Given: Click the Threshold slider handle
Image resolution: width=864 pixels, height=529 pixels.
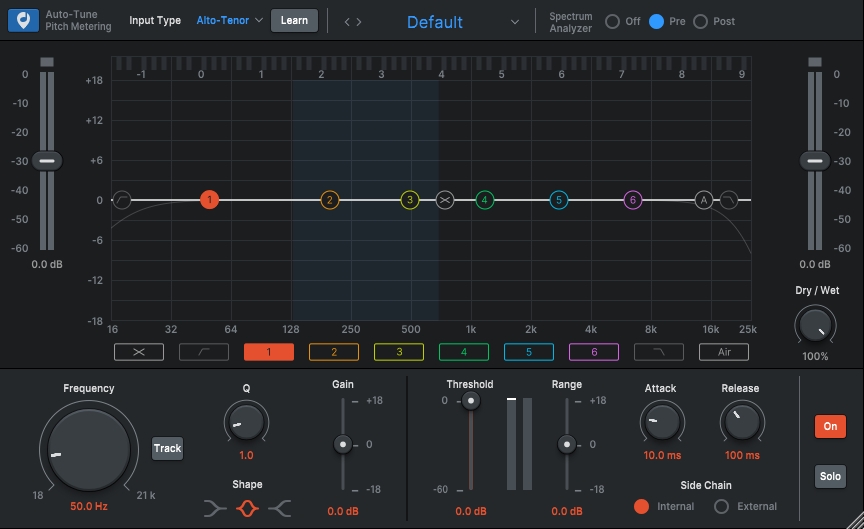Looking at the screenshot, I should tap(471, 401).
